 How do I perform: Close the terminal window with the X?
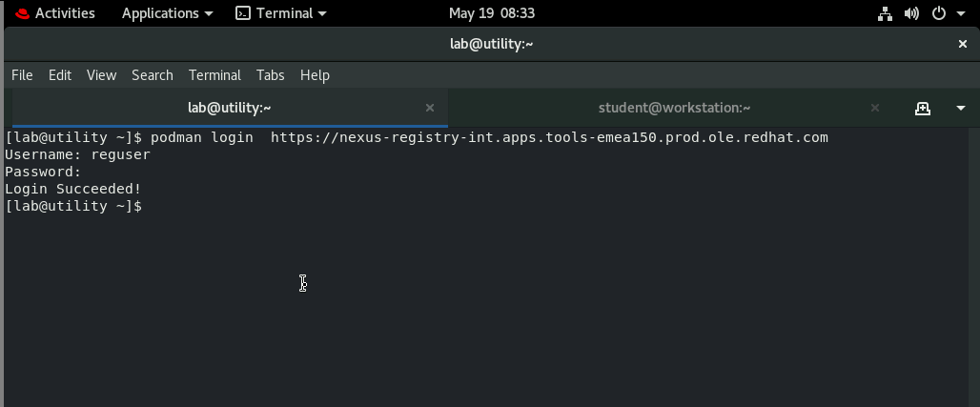(x=962, y=44)
